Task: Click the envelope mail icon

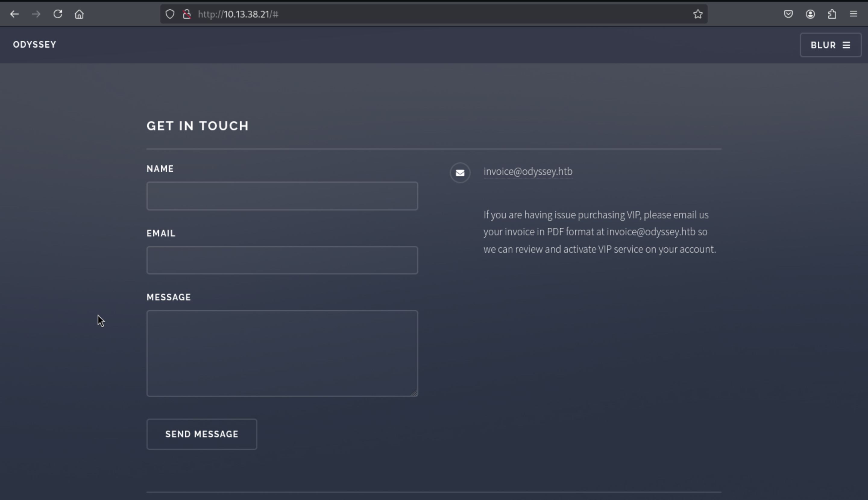Action: pos(460,173)
